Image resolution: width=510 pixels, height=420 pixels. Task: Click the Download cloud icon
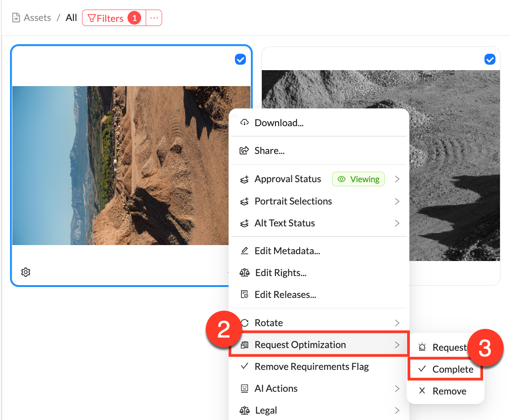(245, 123)
